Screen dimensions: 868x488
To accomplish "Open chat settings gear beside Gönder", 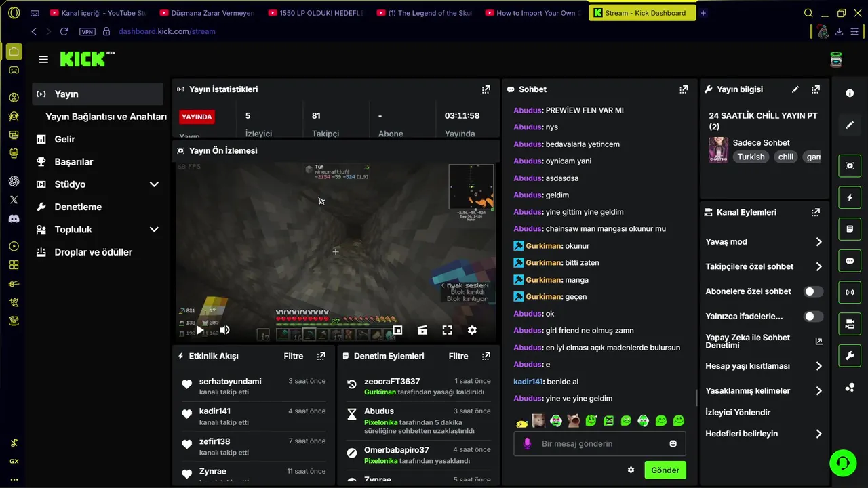I will point(631,470).
